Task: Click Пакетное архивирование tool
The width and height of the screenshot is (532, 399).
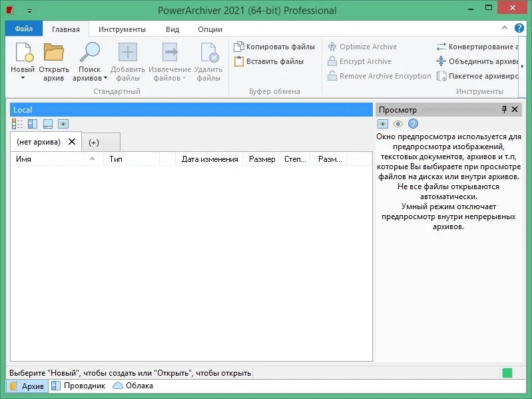Action: pyautogui.click(x=477, y=76)
